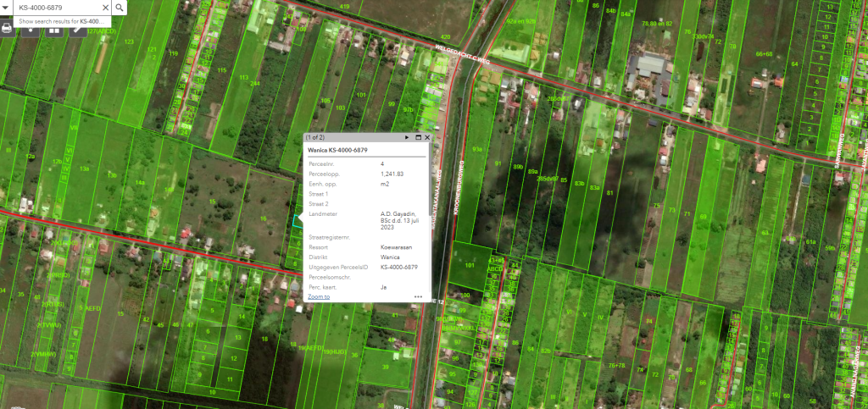Maximize the parcel info popup

pos(418,136)
